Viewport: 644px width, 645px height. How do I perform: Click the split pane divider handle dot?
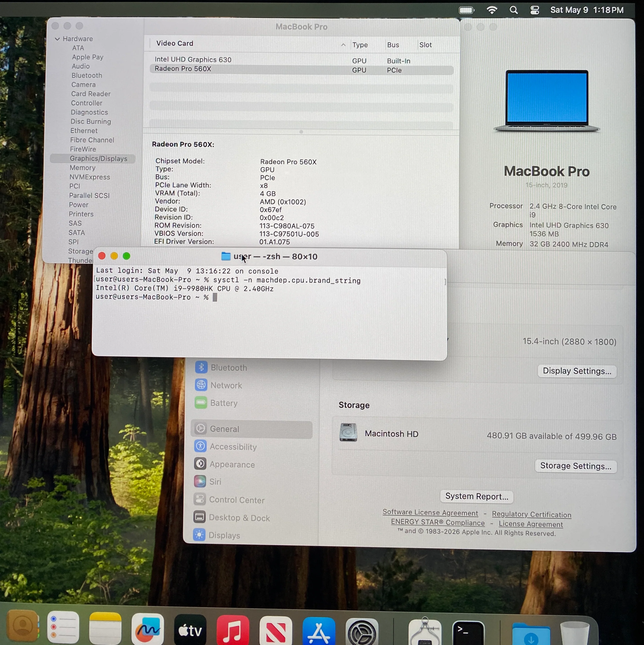(301, 132)
